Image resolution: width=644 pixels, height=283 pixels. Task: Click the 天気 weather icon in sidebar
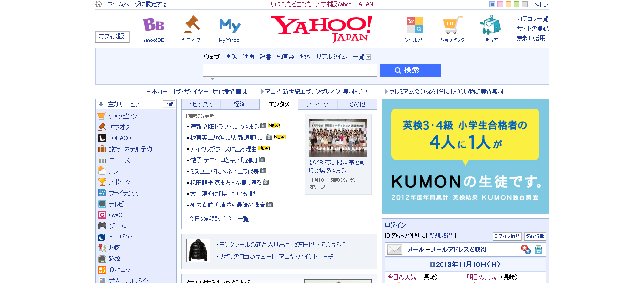pos(102,171)
